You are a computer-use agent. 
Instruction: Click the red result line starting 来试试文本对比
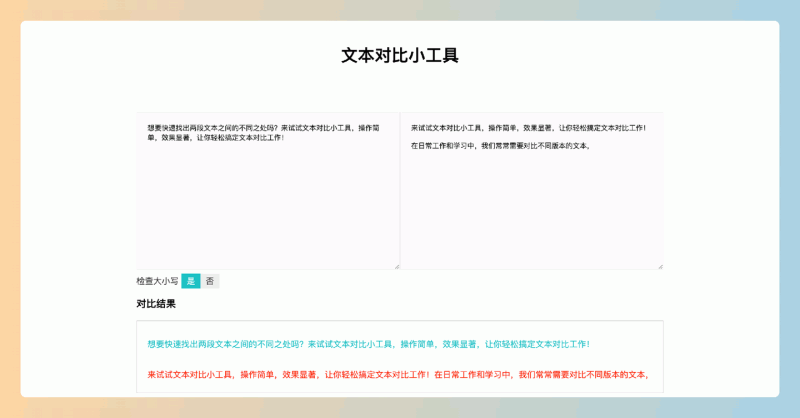[398, 375]
